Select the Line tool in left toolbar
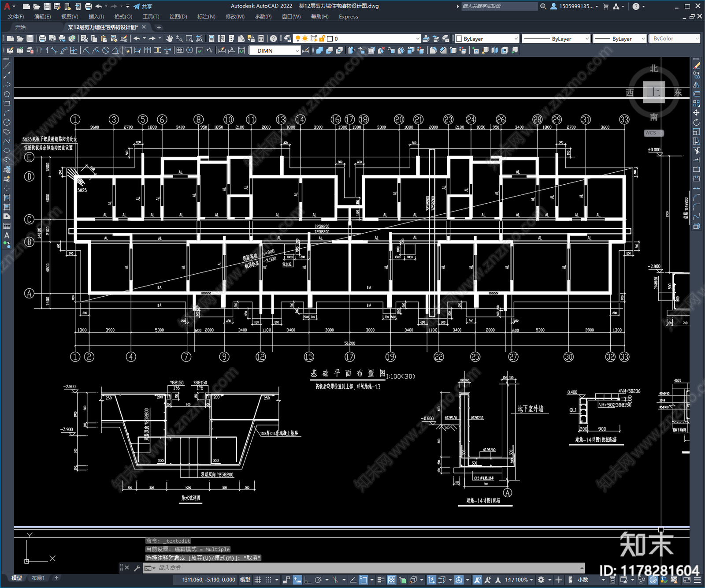 click(x=7, y=66)
